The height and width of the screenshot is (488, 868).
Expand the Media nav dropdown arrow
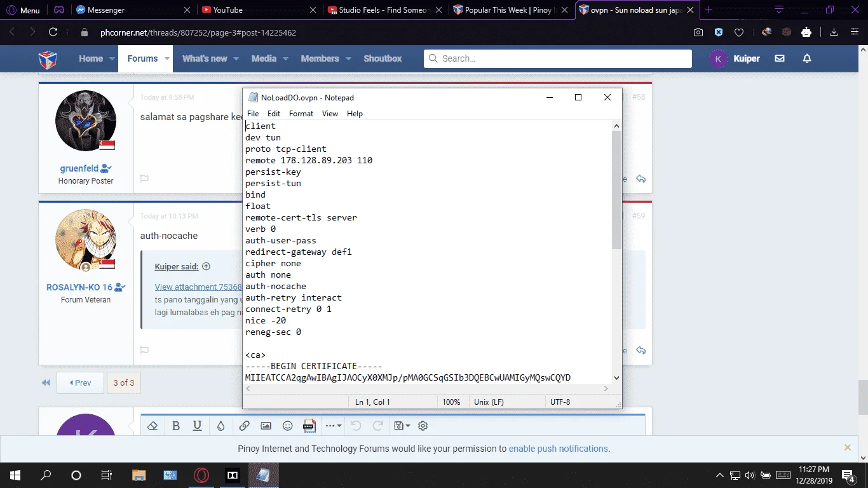coord(286,58)
